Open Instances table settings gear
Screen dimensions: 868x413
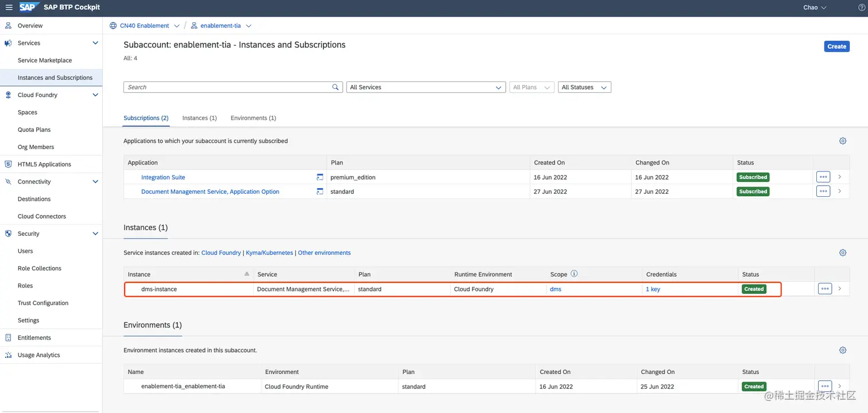coord(843,253)
